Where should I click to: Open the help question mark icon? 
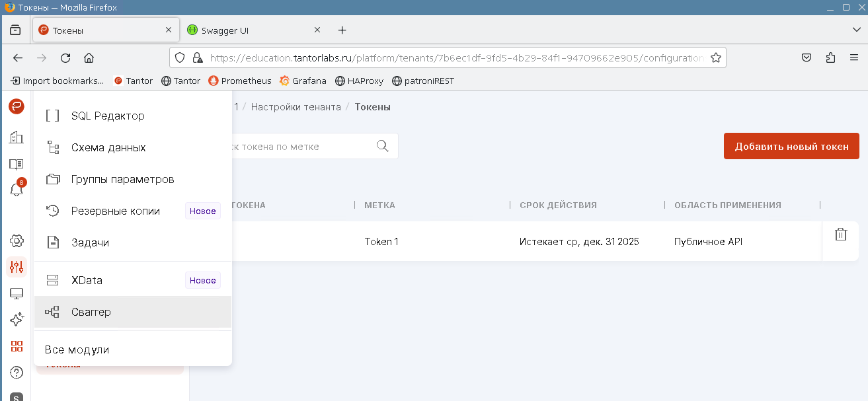17,373
